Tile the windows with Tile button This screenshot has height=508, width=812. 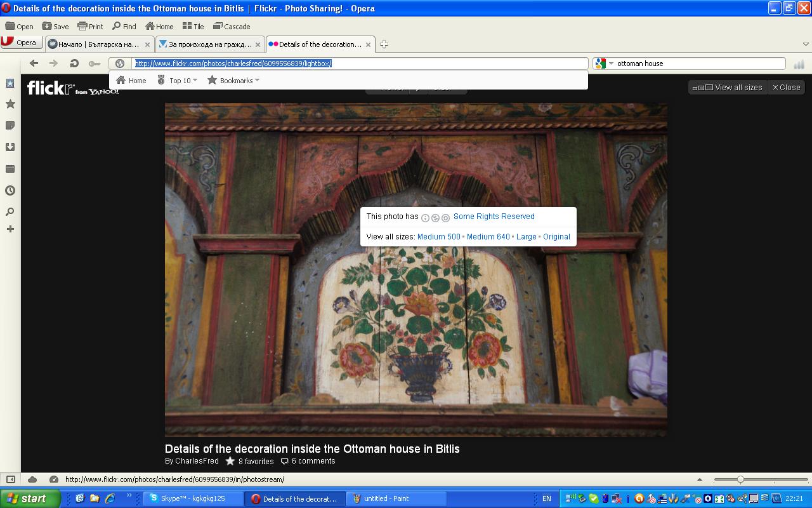193,27
